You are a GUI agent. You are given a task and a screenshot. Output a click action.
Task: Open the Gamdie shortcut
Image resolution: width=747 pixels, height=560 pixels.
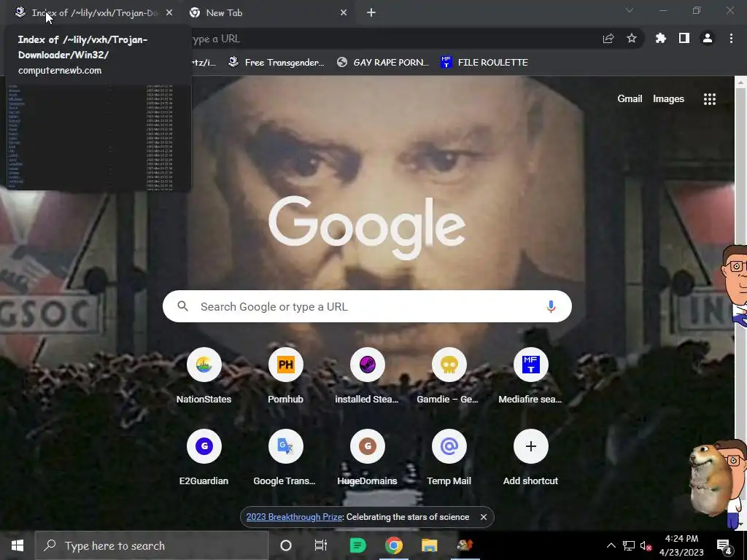coord(449,376)
